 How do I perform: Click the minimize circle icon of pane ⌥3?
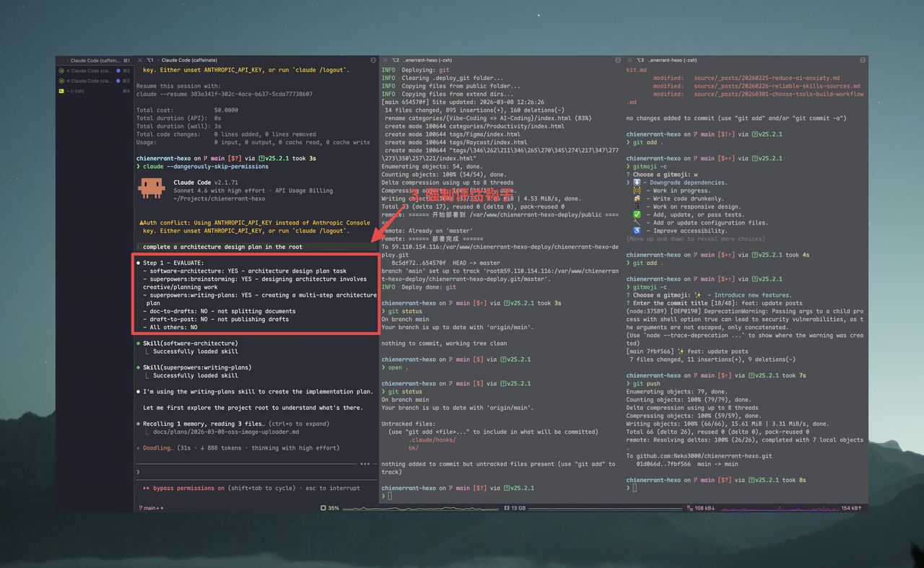coord(863,60)
